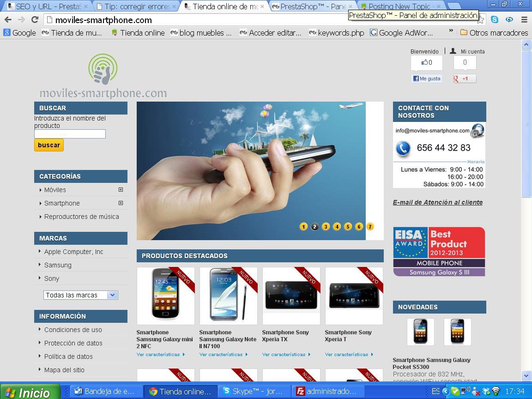Open Todas las marcas dropdown
Screen dimensions: 532x399
click(81, 295)
